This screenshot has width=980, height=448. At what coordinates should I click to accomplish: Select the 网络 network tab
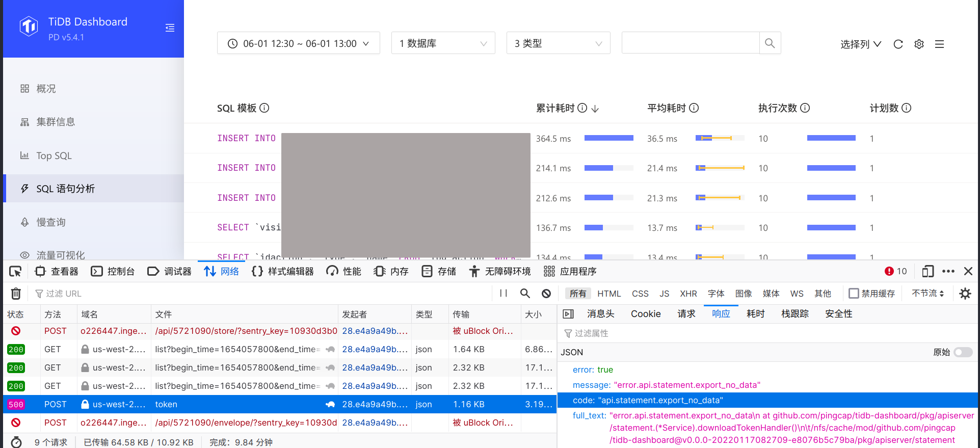pos(222,272)
